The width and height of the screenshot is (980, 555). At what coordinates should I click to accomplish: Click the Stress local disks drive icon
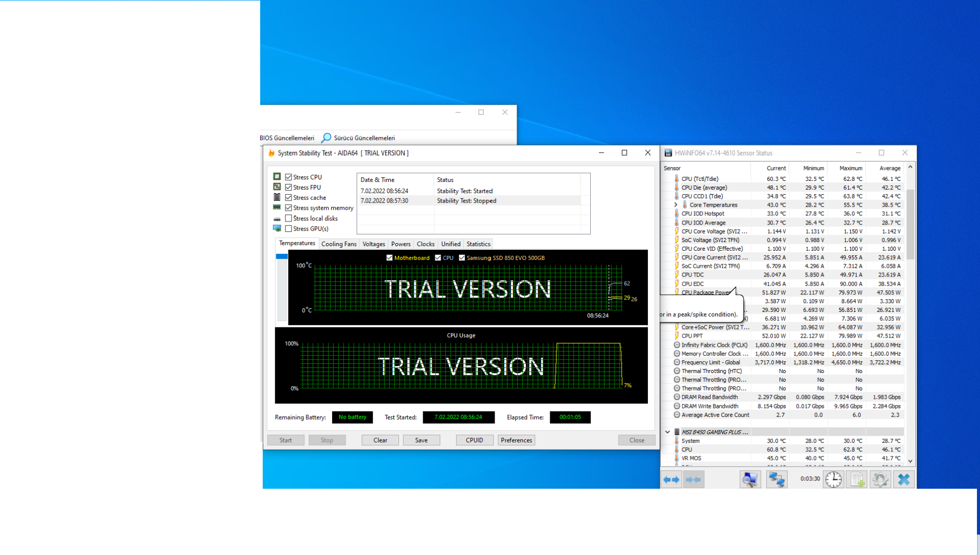pos(277,219)
